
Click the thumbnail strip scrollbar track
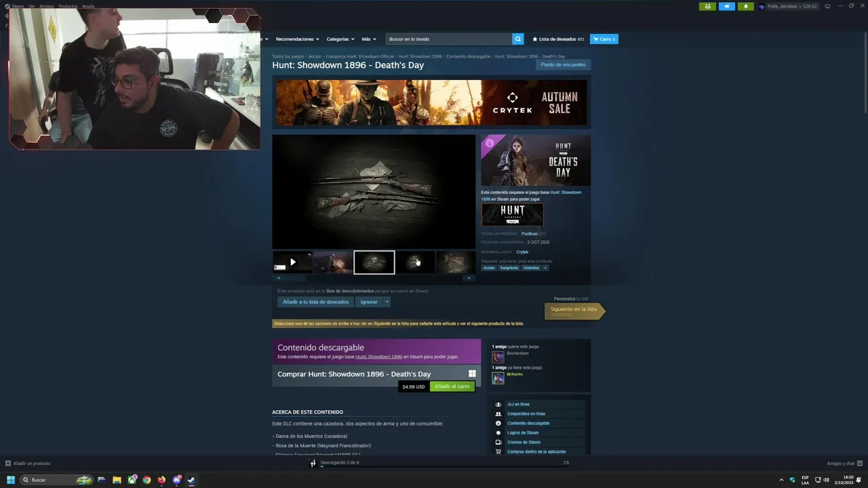pos(374,278)
